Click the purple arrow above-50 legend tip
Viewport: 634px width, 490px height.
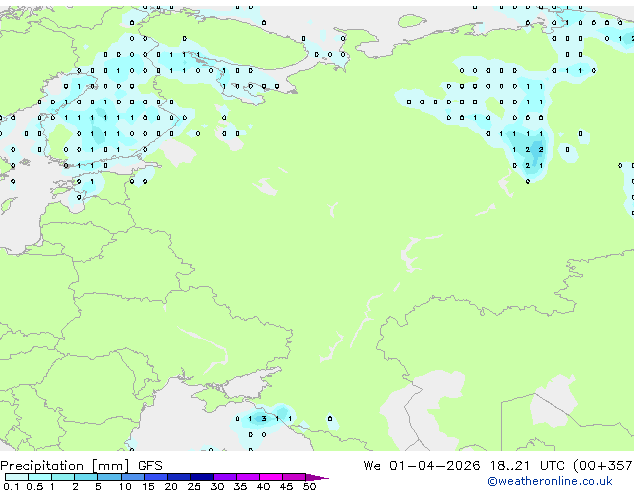pyautogui.click(x=317, y=477)
